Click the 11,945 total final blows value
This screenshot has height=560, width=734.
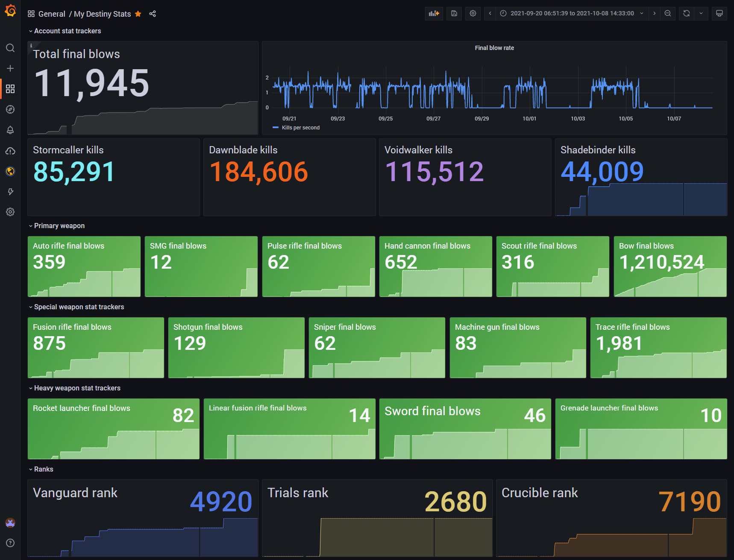click(91, 83)
